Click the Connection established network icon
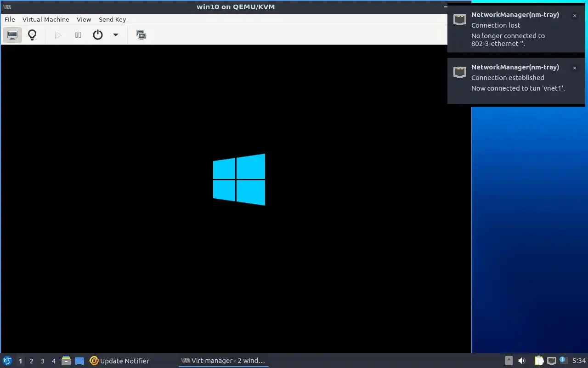 [460, 72]
